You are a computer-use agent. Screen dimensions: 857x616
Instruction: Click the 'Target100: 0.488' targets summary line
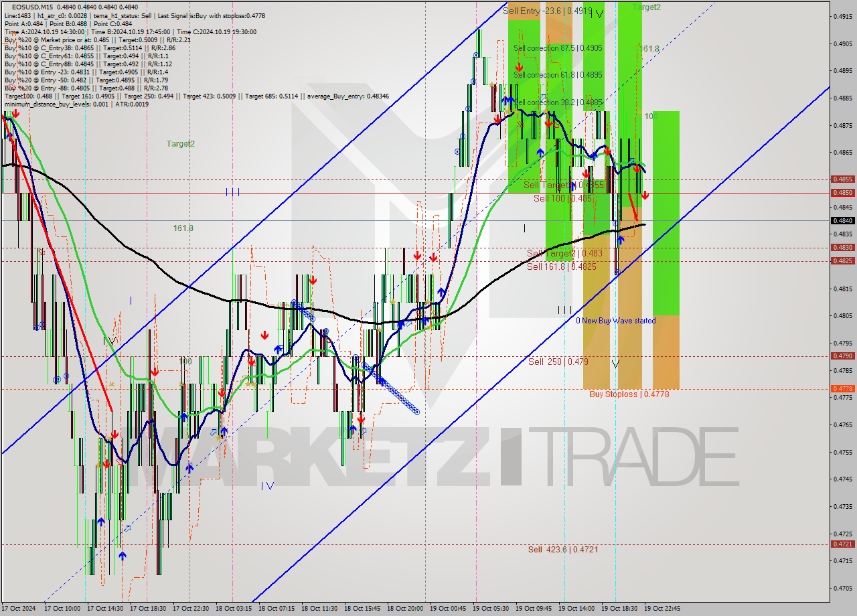click(x=196, y=96)
